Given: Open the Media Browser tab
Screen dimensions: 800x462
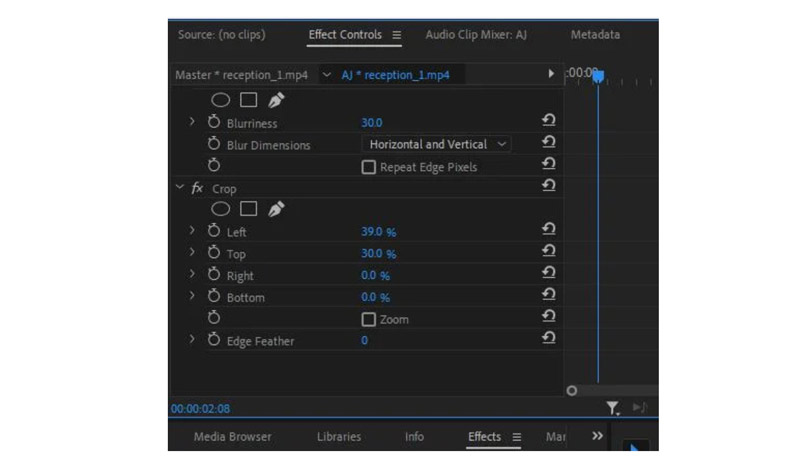Looking at the screenshot, I should pos(231,437).
